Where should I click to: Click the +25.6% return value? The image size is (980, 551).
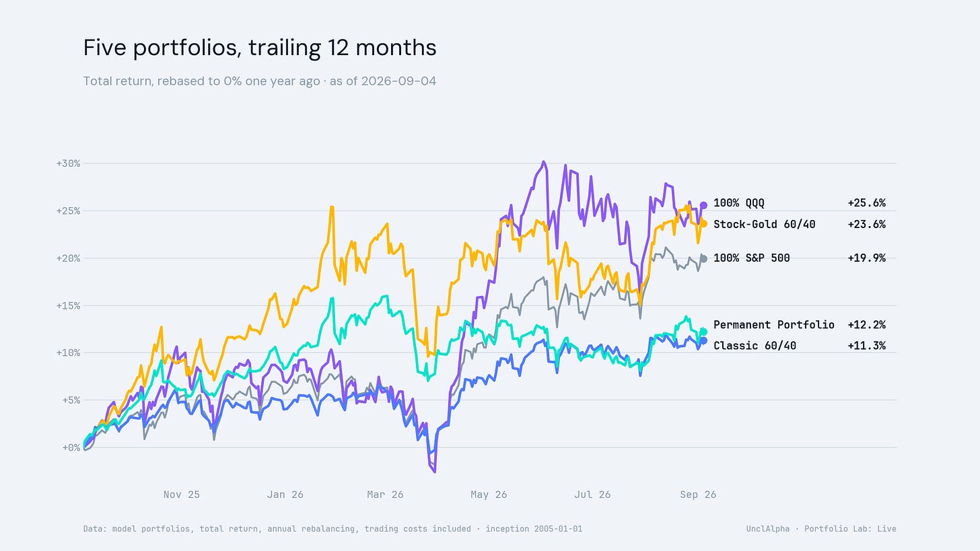coord(866,203)
